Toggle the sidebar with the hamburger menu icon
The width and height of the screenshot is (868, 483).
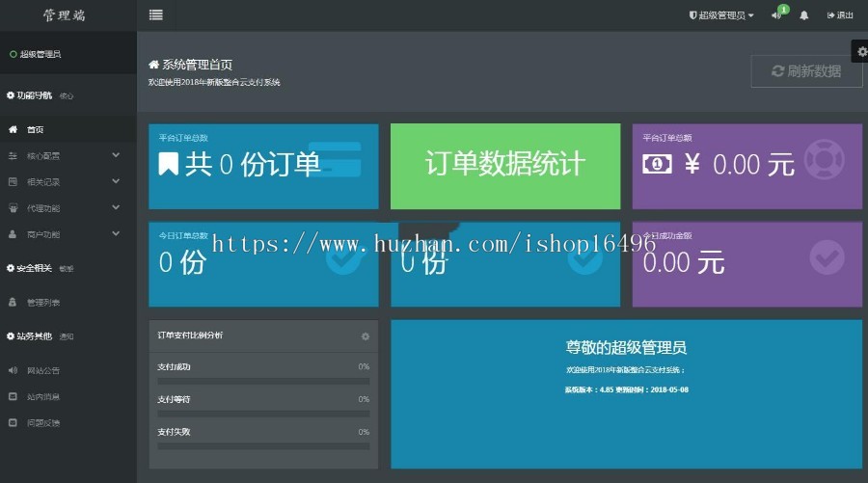[x=156, y=14]
